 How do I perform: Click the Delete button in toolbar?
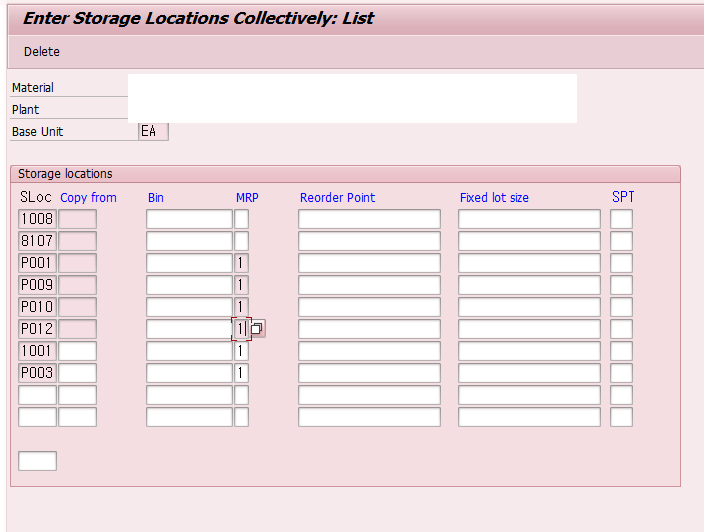tap(42, 52)
